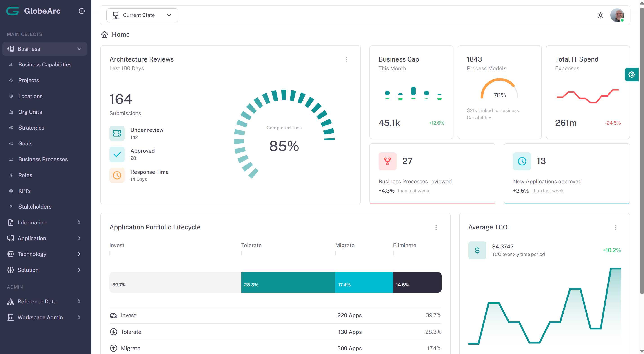The image size is (644, 354).
Task: Open Application Portfolio Lifecycle options menu
Action: [x=436, y=227]
